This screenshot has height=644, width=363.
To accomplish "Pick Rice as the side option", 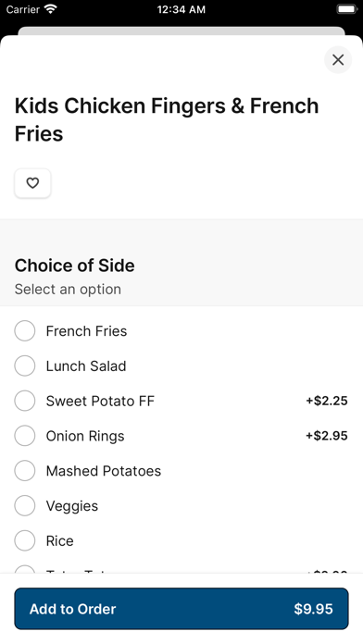I will 25,540.
